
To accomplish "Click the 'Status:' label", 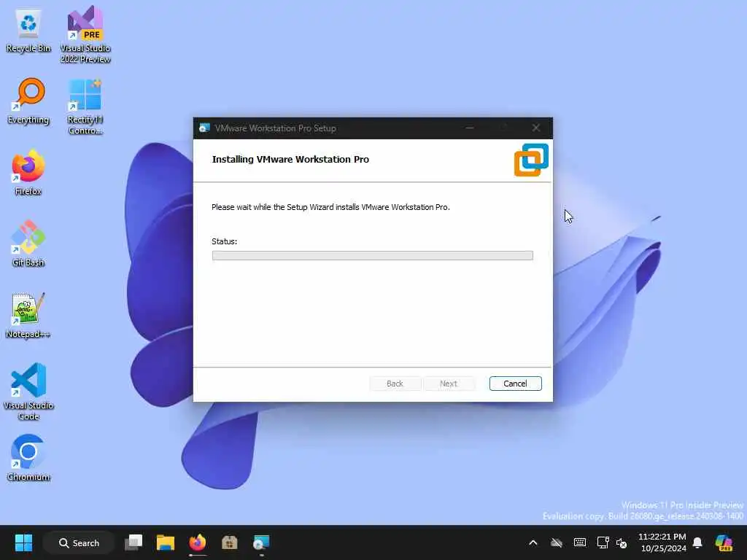I will pos(225,241).
